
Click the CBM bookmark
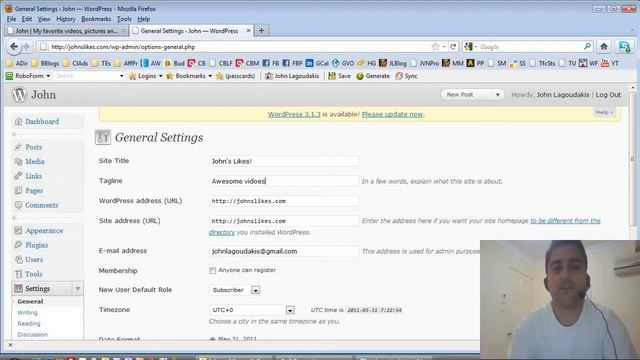pos(247,63)
